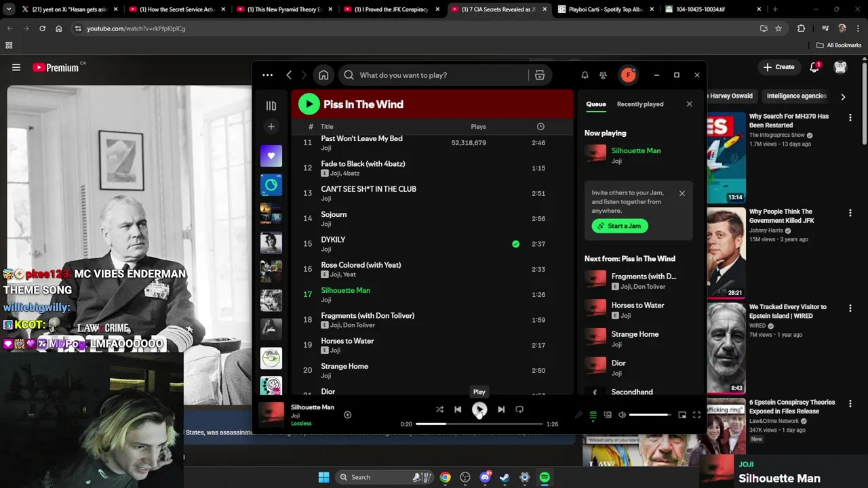Open Connect to a device icon

608,415
